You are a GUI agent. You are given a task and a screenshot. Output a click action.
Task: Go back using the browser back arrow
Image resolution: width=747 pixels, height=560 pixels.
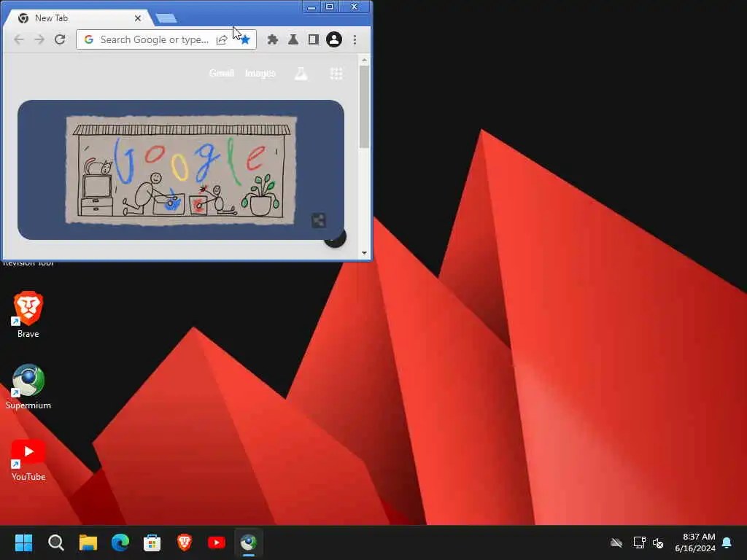click(18, 39)
